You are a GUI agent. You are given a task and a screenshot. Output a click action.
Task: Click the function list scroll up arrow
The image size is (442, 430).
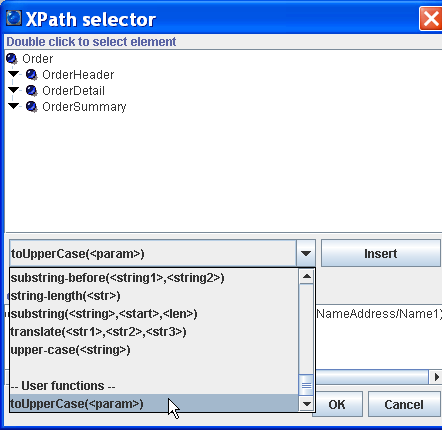(x=306, y=276)
